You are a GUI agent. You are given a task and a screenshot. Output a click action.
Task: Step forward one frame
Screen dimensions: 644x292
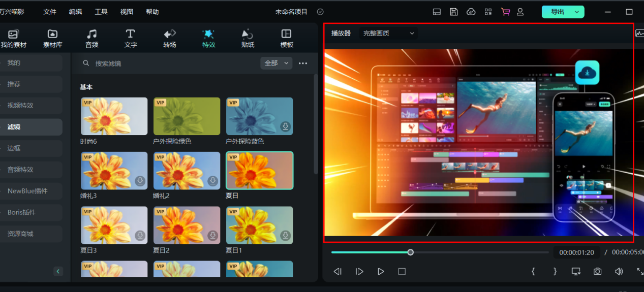[359, 272]
